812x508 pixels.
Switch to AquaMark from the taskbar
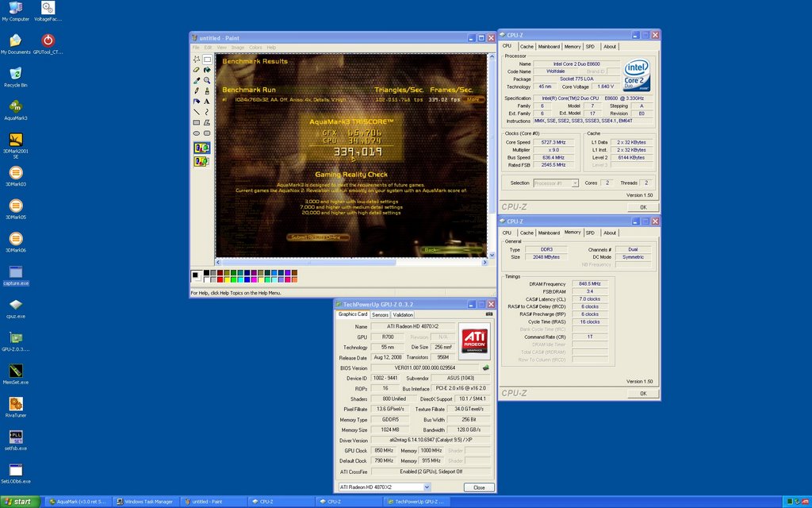pos(77,502)
